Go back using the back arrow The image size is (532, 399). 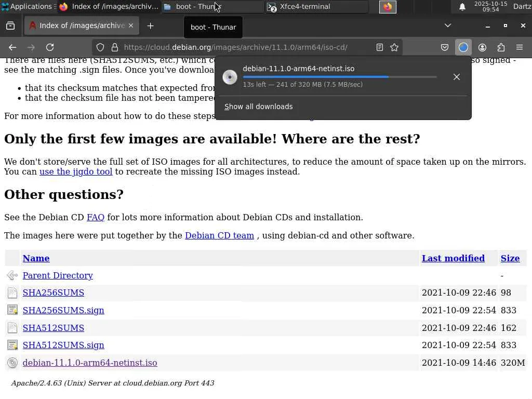(x=12, y=47)
